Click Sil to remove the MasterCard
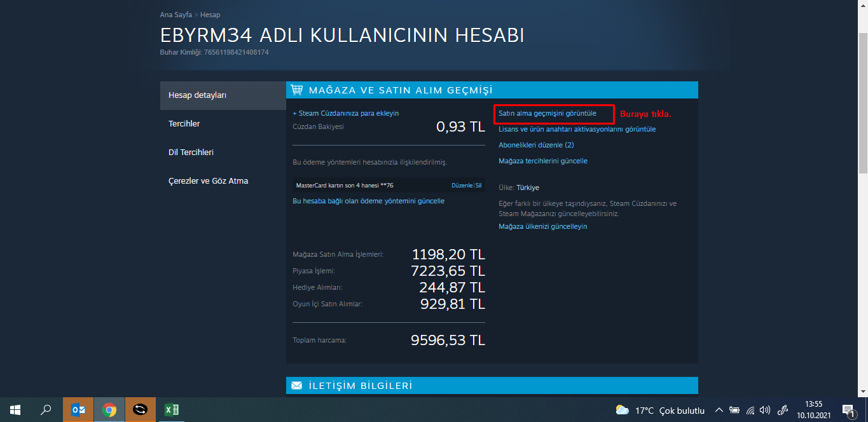Viewport: 868px width, 422px height. coord(479,186)
